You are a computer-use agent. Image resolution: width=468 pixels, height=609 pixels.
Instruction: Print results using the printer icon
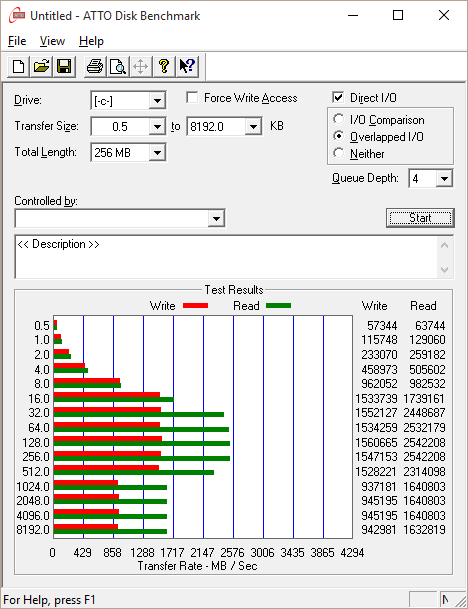coord(95,67)
